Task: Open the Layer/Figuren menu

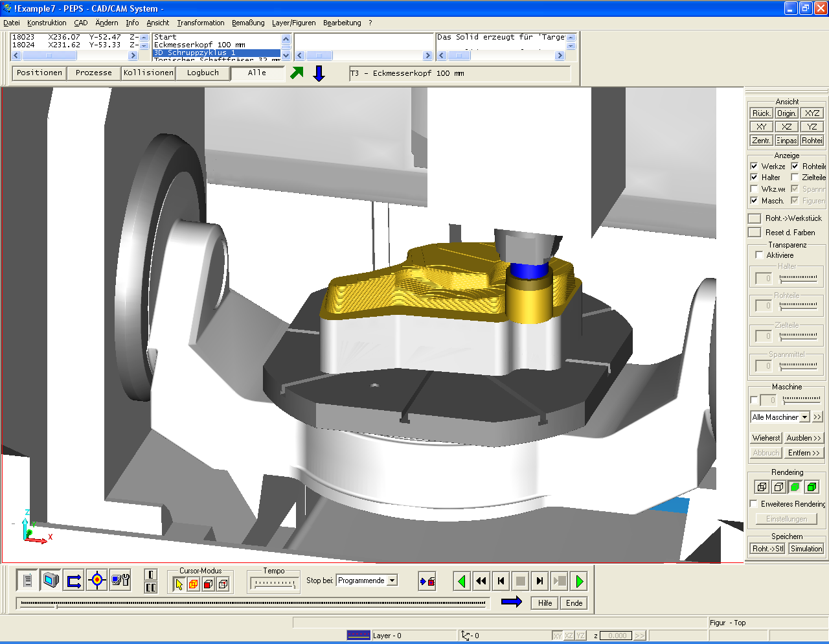Action: 294,23
